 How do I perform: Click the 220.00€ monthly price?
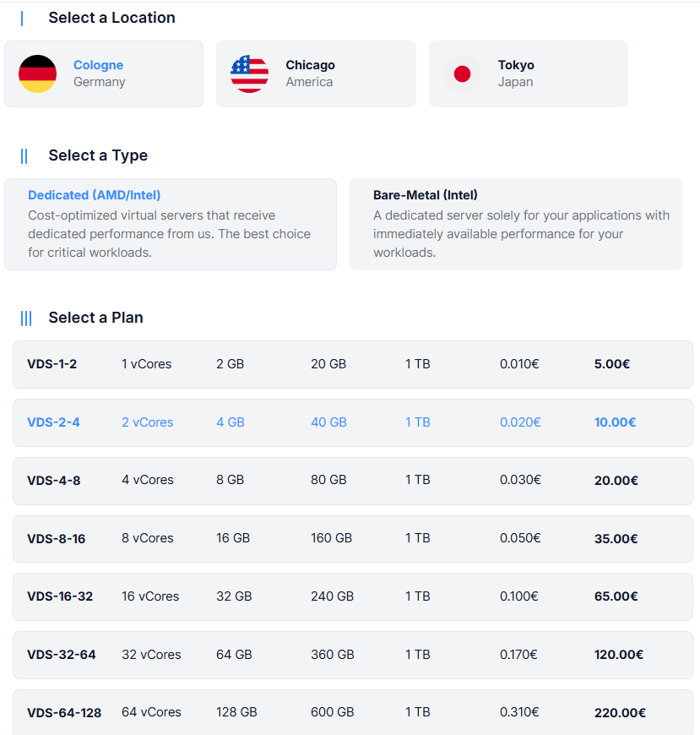620,713
